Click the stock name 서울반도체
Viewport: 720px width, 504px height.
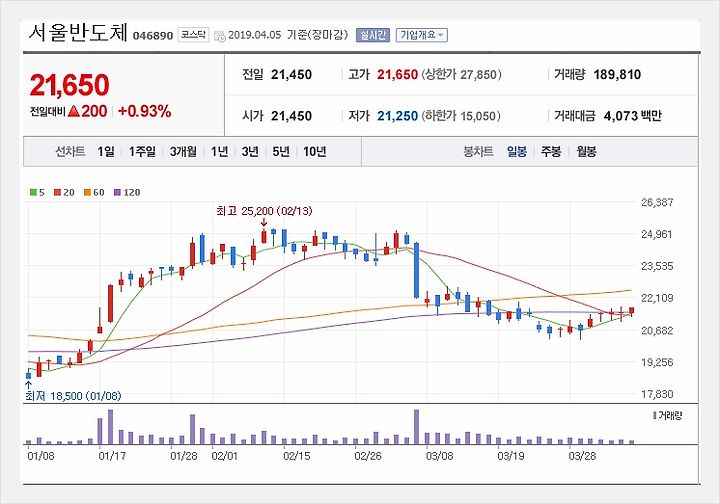coord(78,33)
